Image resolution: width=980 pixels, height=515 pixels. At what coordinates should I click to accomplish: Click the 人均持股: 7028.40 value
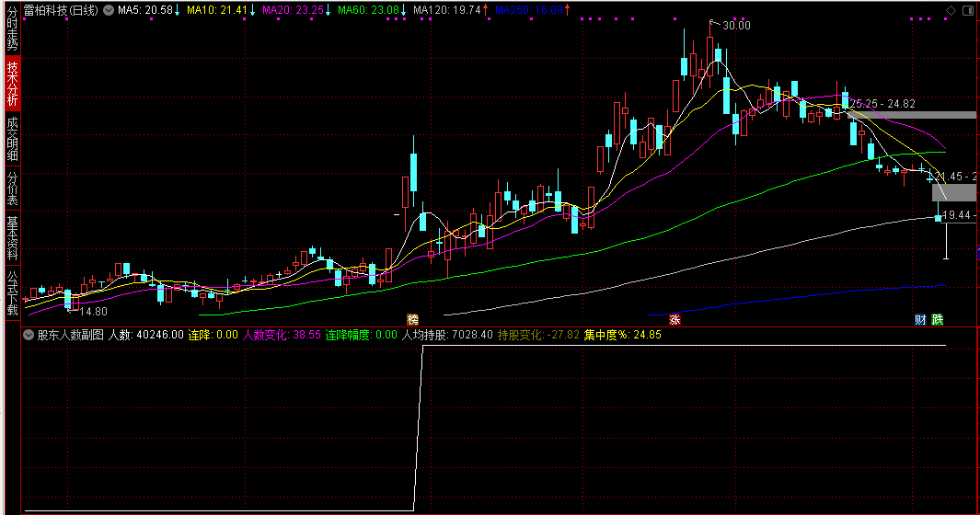click(x=447, y=335)
